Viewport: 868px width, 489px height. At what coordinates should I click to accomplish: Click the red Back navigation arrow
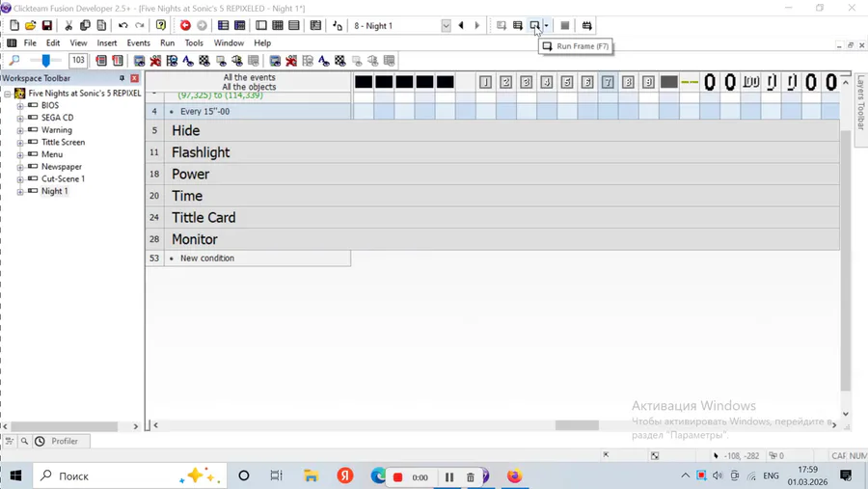click(x=185, y=25)
